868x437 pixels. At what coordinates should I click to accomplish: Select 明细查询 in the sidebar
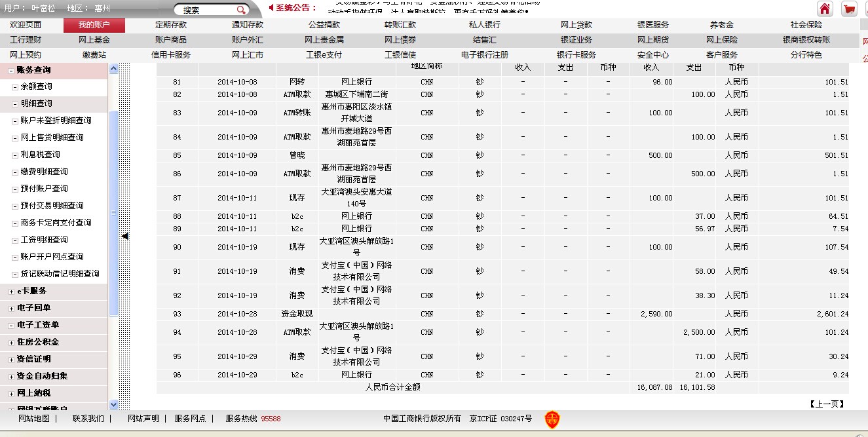36,104
